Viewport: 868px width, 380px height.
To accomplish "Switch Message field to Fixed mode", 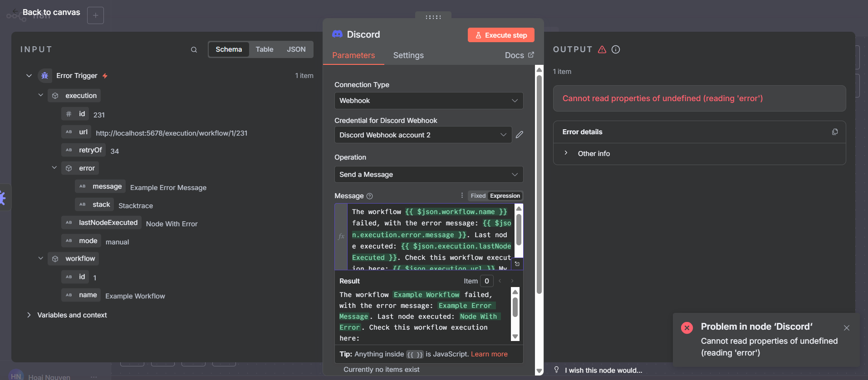I will [x=478, y=196].
